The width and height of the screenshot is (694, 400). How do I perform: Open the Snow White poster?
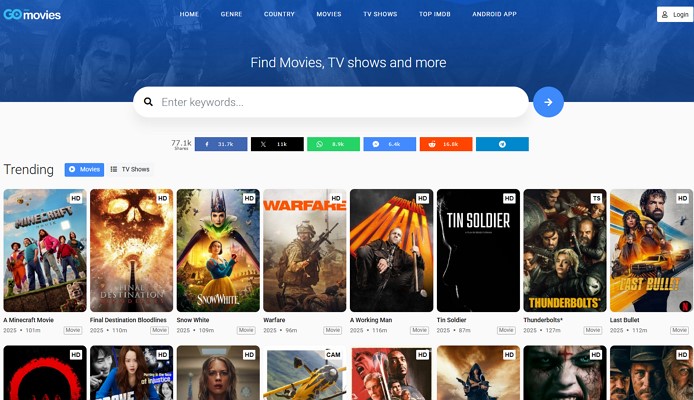(x=218, y=250)
